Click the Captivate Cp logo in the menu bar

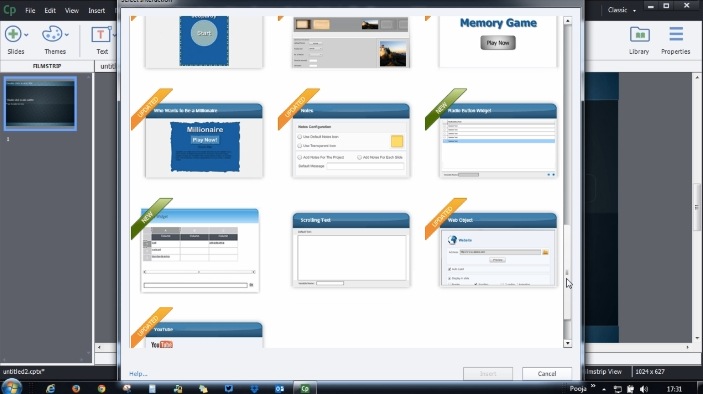click(x=9, y=10)
